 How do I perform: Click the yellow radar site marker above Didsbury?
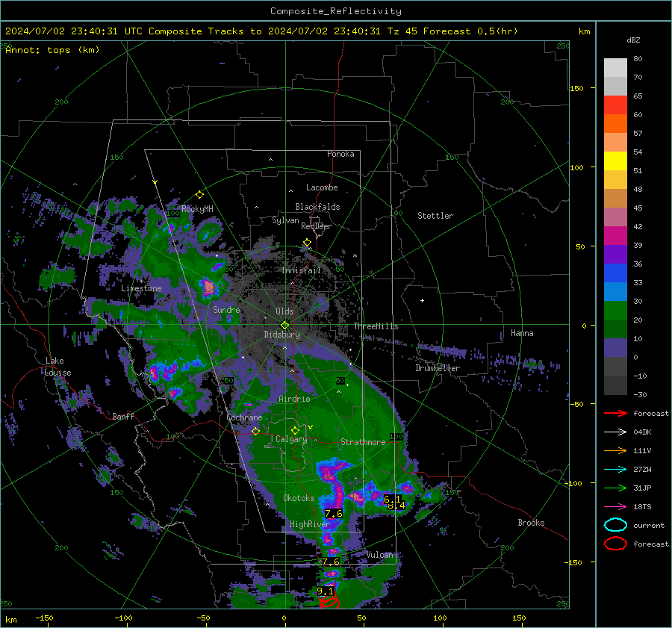(x=284, y=326)
